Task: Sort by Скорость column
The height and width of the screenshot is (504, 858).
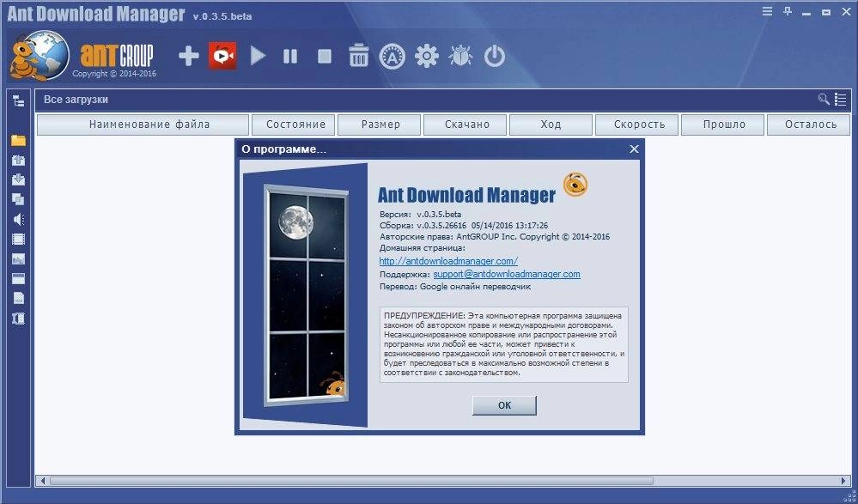Action: [x=637, y=124]
